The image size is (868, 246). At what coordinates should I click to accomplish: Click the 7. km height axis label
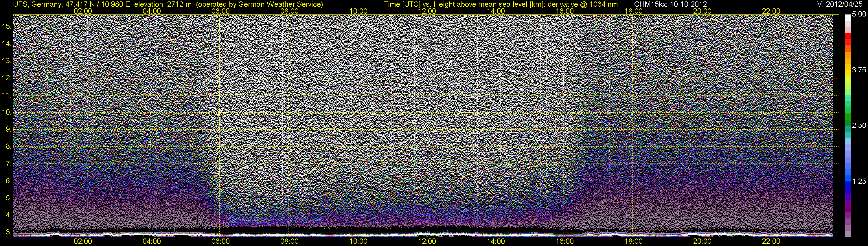(9, 164)
